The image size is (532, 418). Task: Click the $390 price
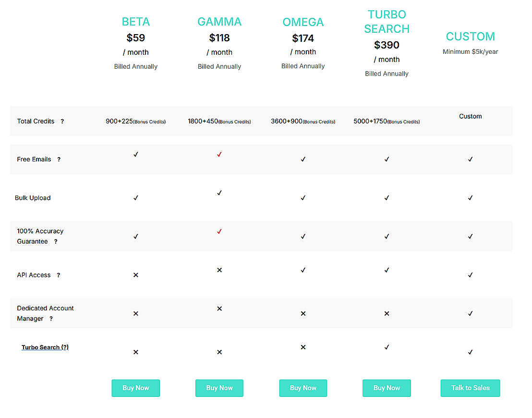tap(387, 45)
